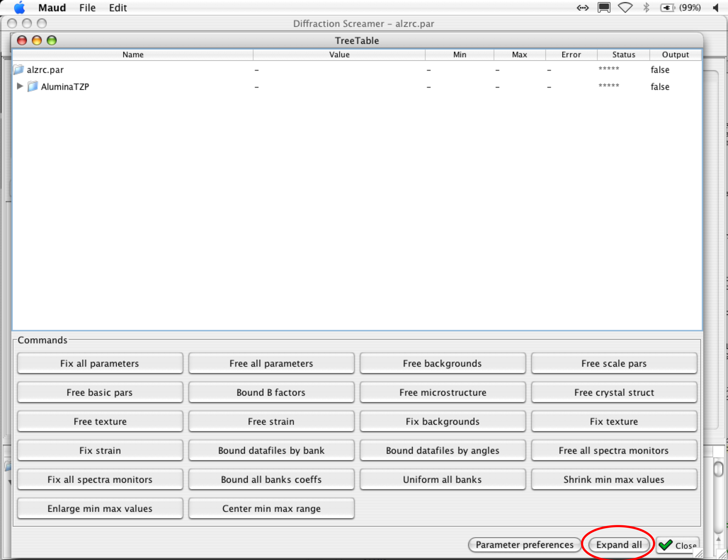Click the AluminaTZP folder icon

pyautogui.click(x=33, y=86)
